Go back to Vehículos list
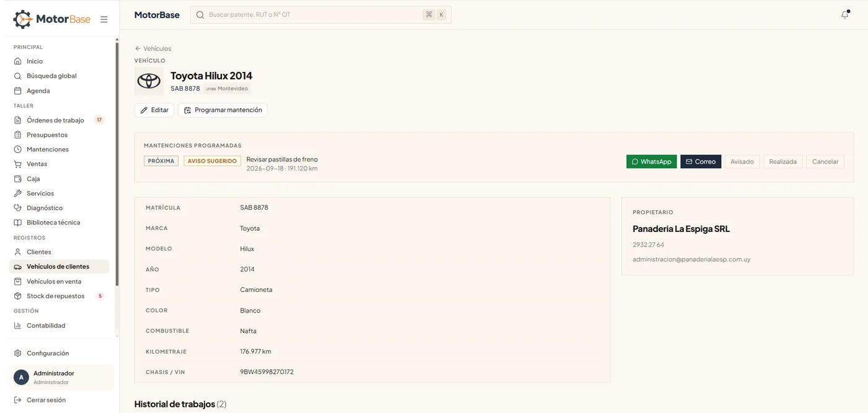 tap(153, 48)
